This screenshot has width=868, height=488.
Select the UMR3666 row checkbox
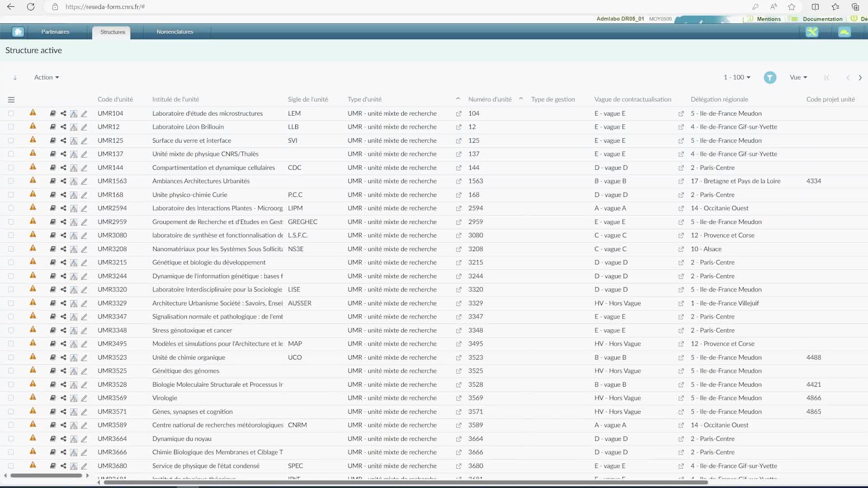(11, 452)
